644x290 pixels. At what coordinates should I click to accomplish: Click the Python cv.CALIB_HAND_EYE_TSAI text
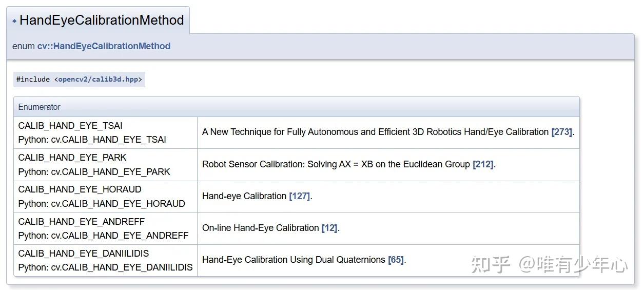point(92,140)
